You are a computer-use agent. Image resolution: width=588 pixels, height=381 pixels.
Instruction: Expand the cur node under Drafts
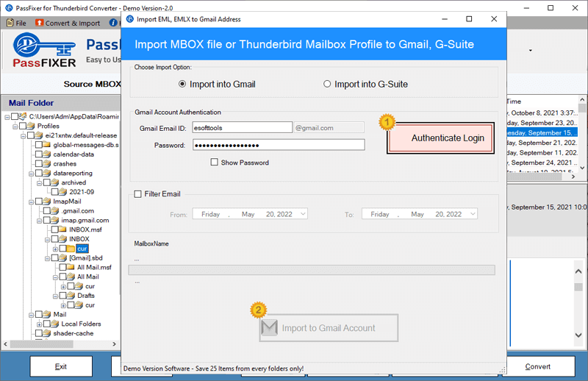63,305
